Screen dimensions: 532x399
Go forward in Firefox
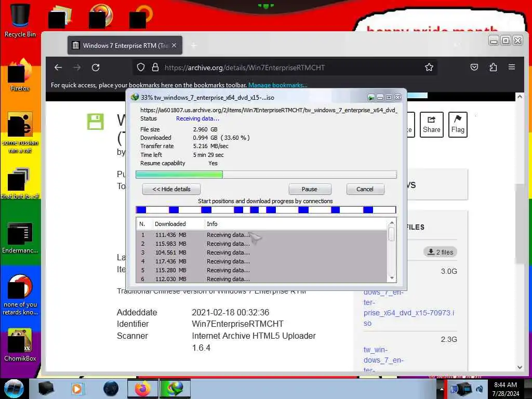pos(77,68)
